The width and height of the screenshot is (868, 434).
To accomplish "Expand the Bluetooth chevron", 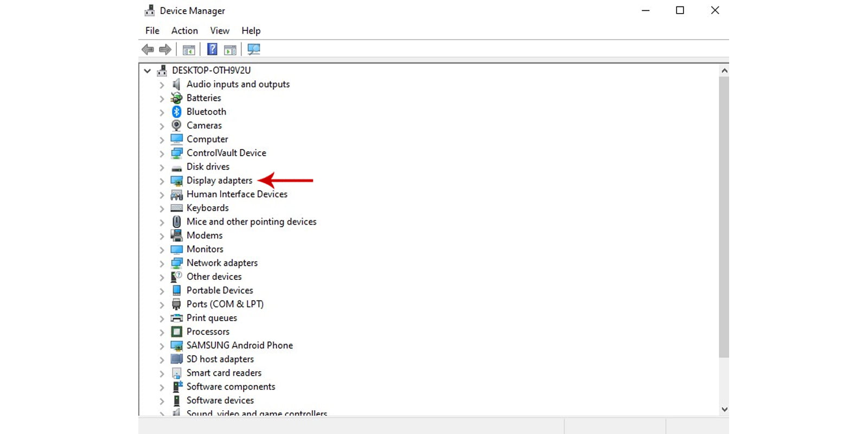I will pyautogui.click(x=162, y=112).
